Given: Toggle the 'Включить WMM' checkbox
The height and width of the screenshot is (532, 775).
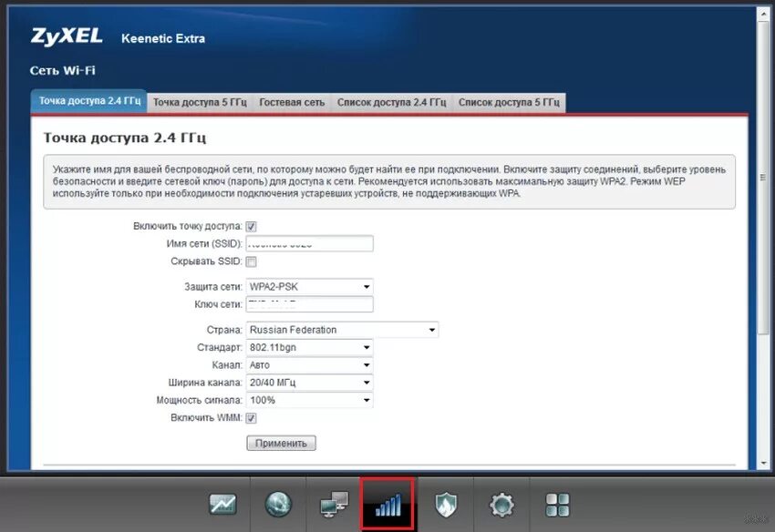Looking at the screenshot, I should click(x=251, y=418).
